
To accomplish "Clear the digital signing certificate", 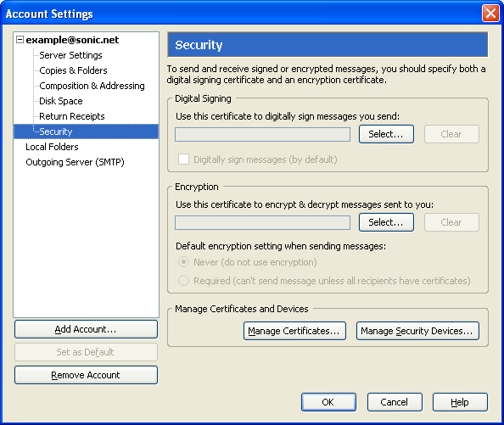I will 451,134.
